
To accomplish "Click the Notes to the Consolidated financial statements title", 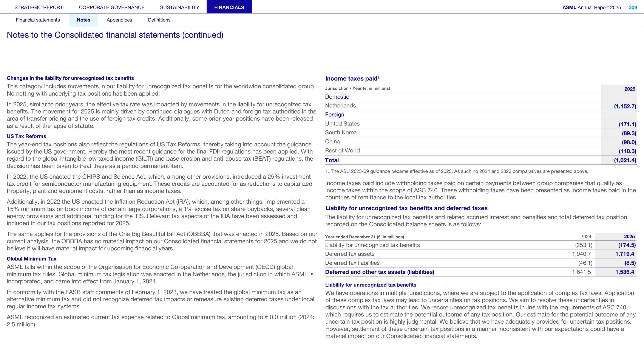I will point(115,35).
